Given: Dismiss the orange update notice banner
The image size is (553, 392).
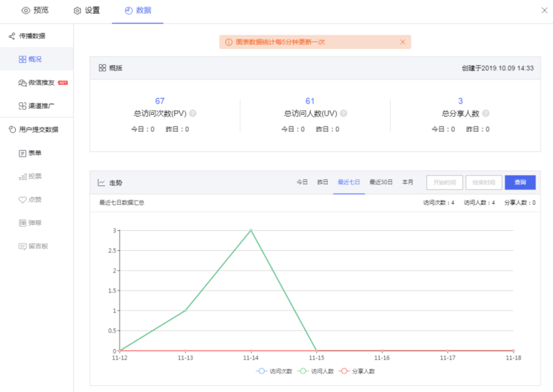Looking at the screenshot, I should tap(402, 42).
